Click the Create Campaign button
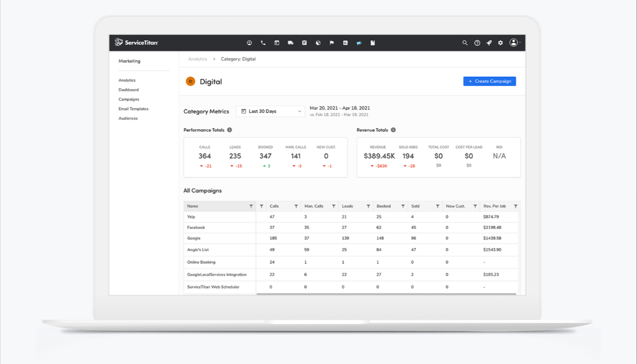The height and width of the screenshot is (364, 637). pyautogui.click(x=489, y=81)
